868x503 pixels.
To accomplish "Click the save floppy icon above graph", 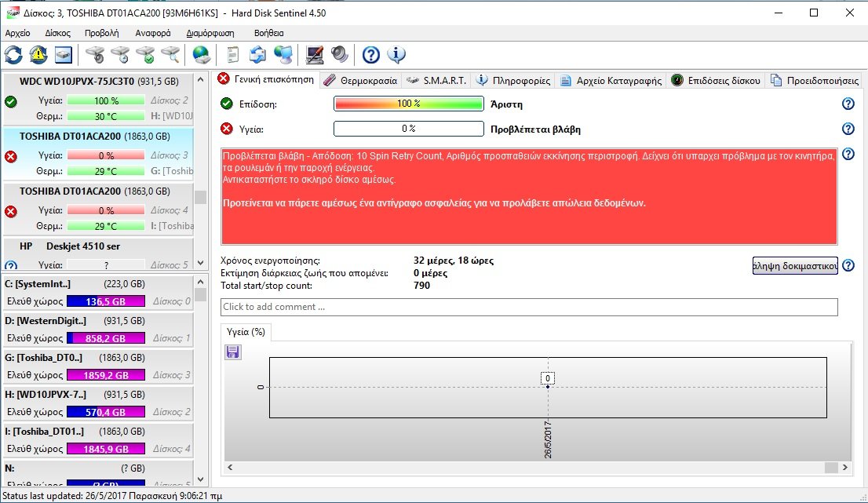I will point(233,352).
